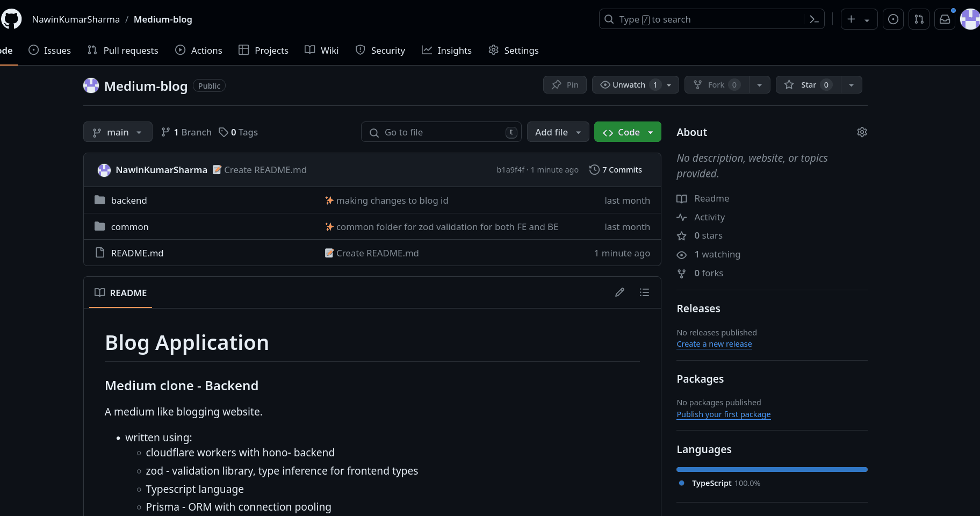Expand the fork options dropdown arrow

[759, 85]
